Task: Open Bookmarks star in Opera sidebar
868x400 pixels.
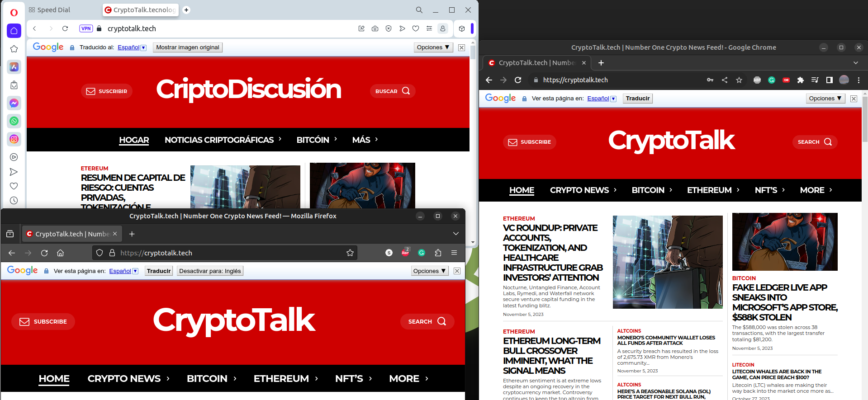Action: tap(14, 49)
